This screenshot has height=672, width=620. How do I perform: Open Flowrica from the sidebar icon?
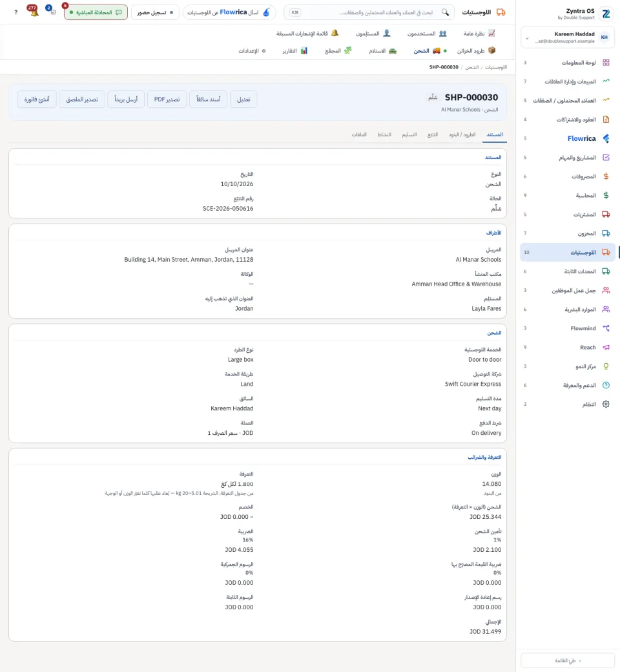606,138
